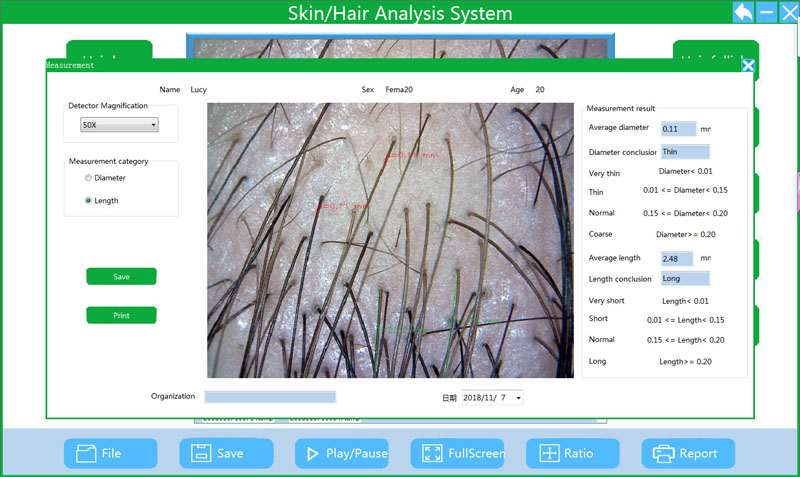Screen dimensions: 800x477
Task: Enter FullScreen mode via bottom toolbar icon
Action: click(432, 453)
